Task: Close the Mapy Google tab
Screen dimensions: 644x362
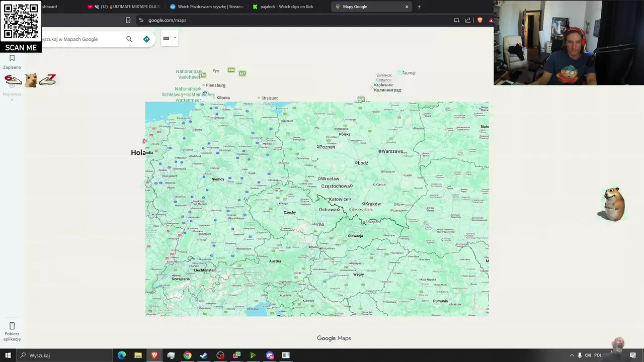Action: pos(407,7)
